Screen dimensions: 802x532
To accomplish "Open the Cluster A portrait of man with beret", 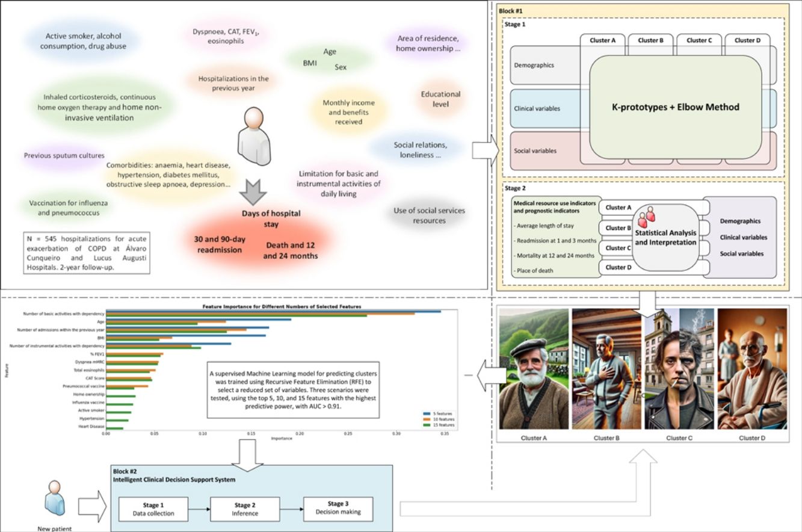I will (x=534, y=369).
